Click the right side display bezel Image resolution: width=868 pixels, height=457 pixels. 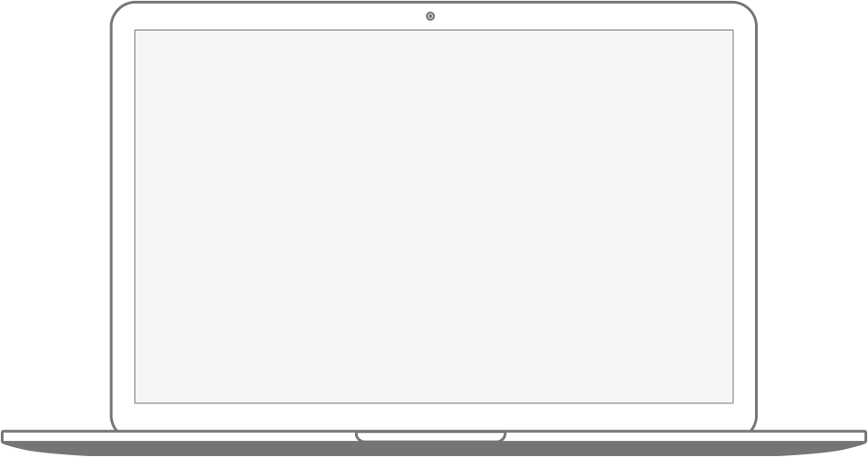coord(744,216)
